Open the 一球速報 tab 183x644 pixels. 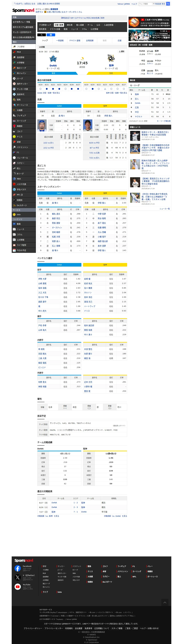(60, 41)
